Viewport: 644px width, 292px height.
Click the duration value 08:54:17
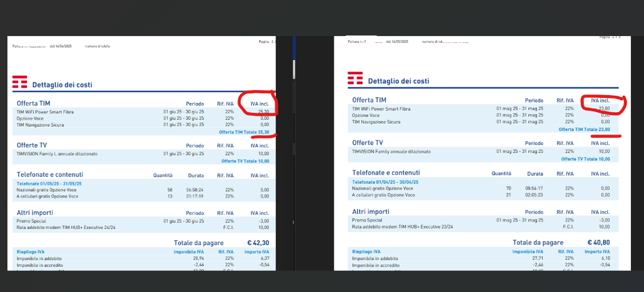534,188
